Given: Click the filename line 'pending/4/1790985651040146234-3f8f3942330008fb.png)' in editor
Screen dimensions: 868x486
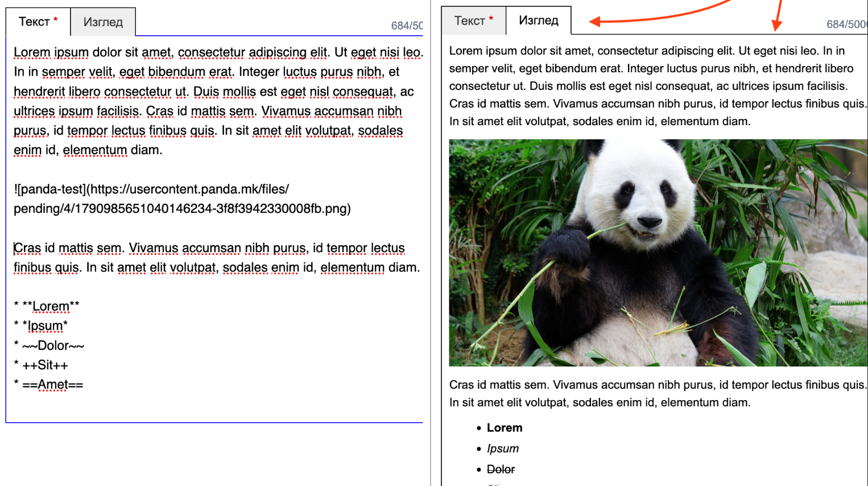Looking at the screenshot, I should tap(182, 208).
